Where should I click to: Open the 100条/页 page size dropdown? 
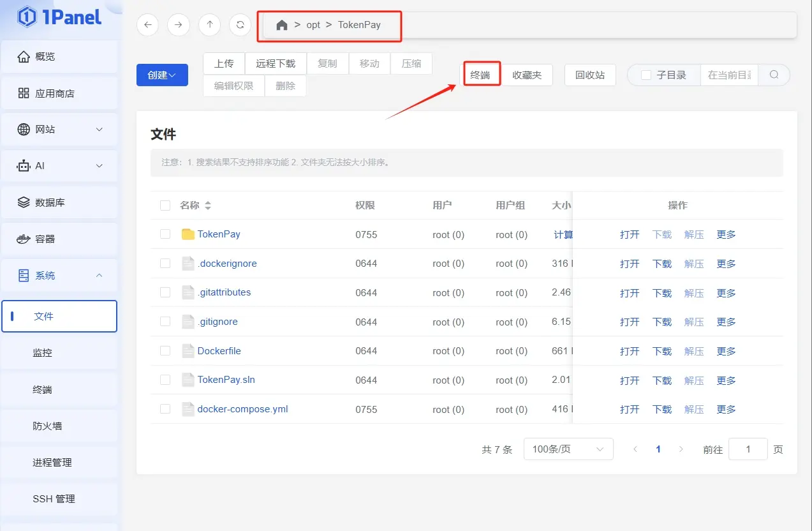(x=568, y=449)
